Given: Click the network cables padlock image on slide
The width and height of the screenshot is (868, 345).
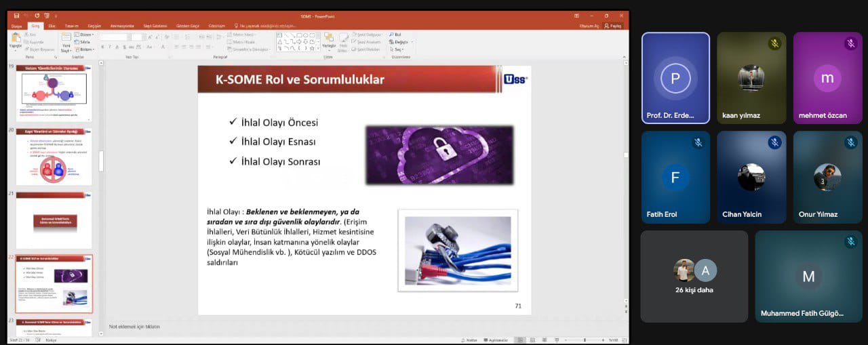Looking at the screenshot, I should (x=458, y=250).
